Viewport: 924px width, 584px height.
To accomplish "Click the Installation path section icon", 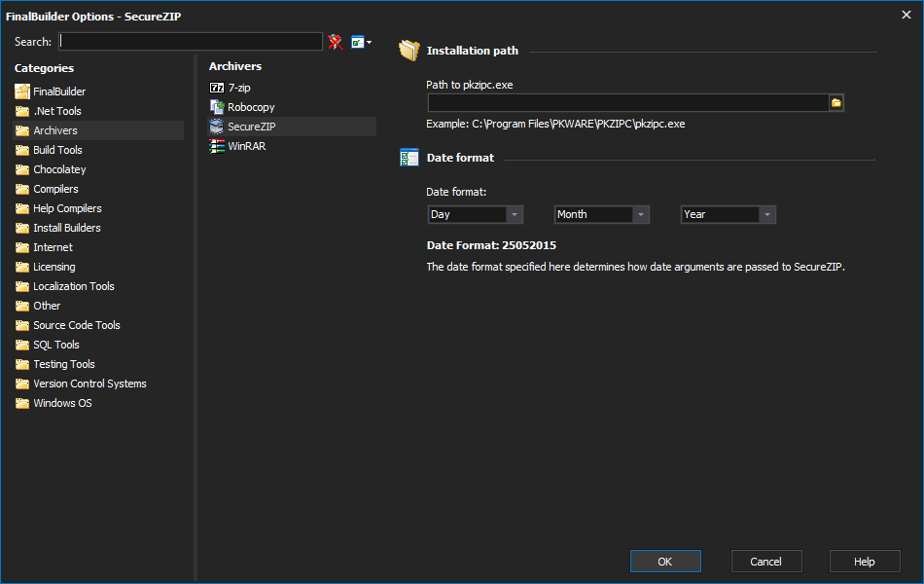I will click(x=409, y=51).
